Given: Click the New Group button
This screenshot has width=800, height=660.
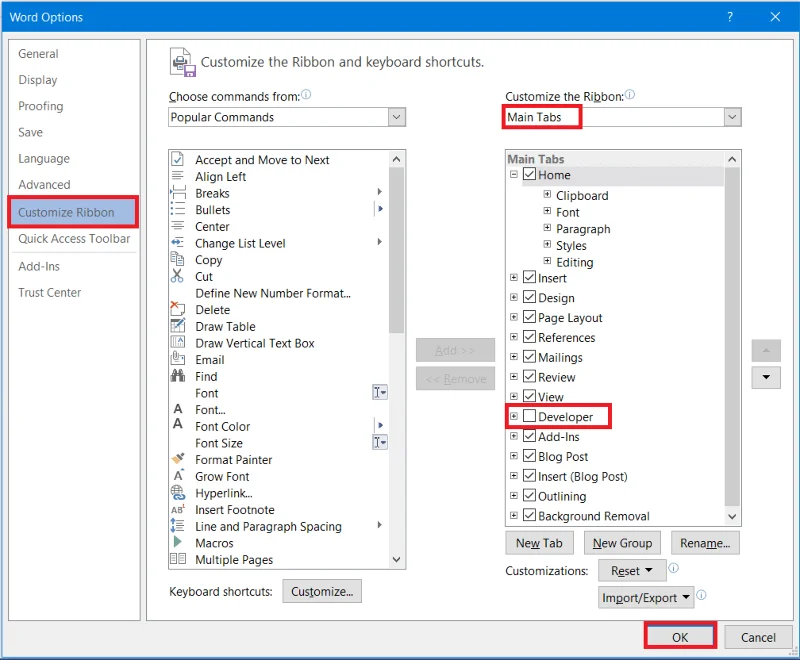Looking at the screenshot, I should (x=622, y=543).
